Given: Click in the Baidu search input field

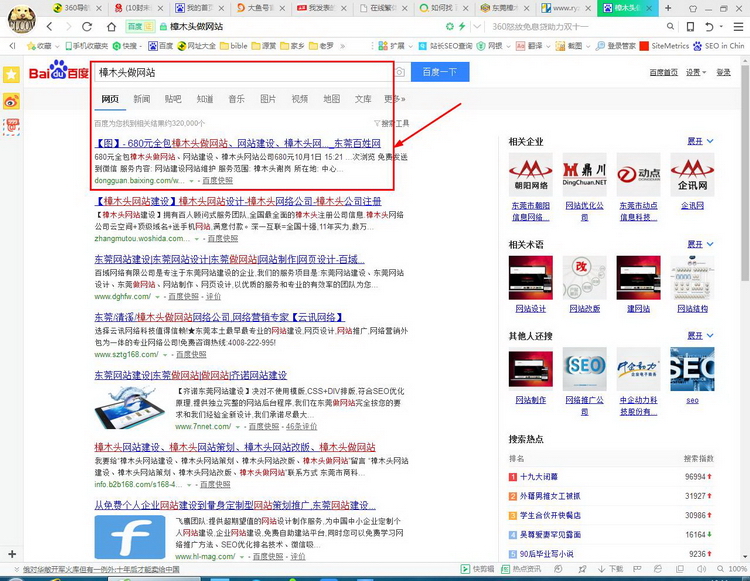Looking at the screenshot, I should [x=243, y=72].
